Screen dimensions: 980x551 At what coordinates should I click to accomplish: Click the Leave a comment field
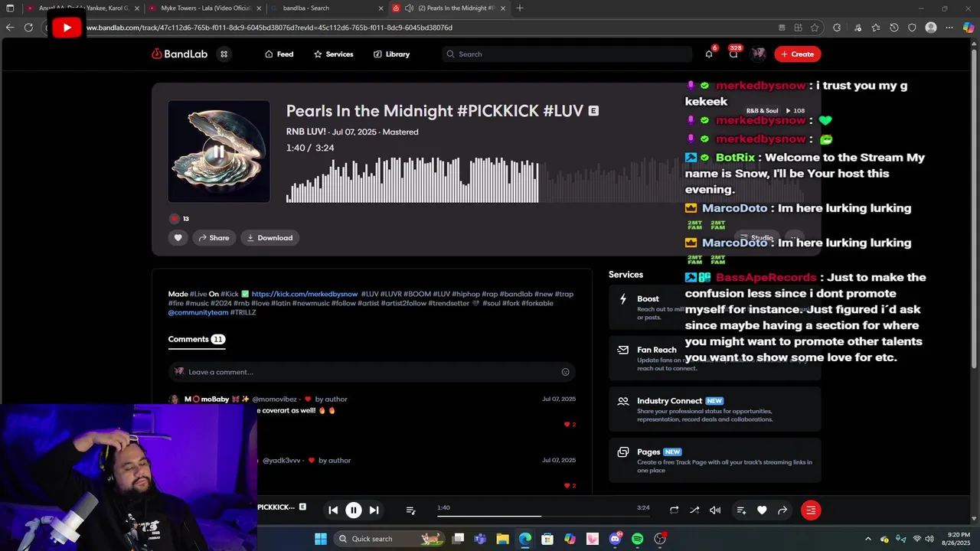click(x=372, y=372)
